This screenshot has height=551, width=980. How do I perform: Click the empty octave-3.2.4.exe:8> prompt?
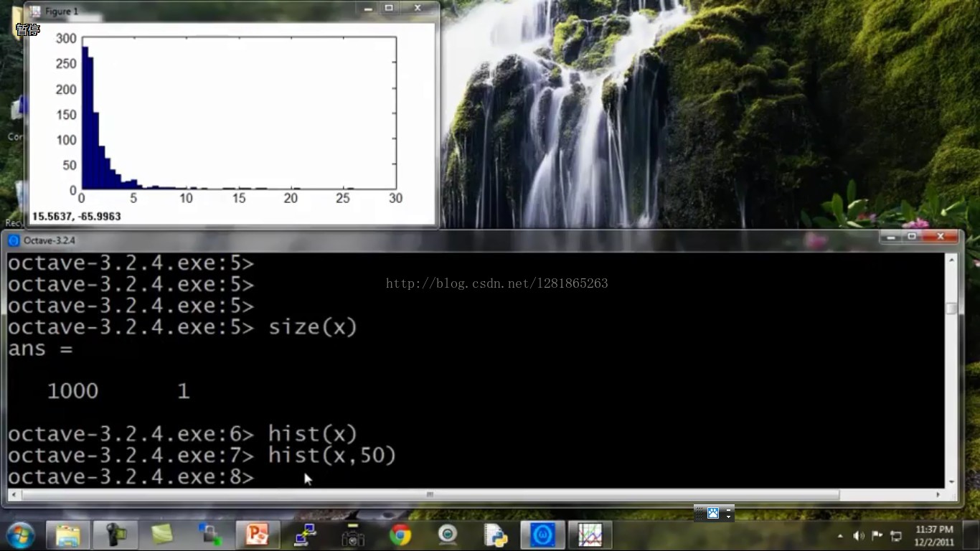pos(131,477)
